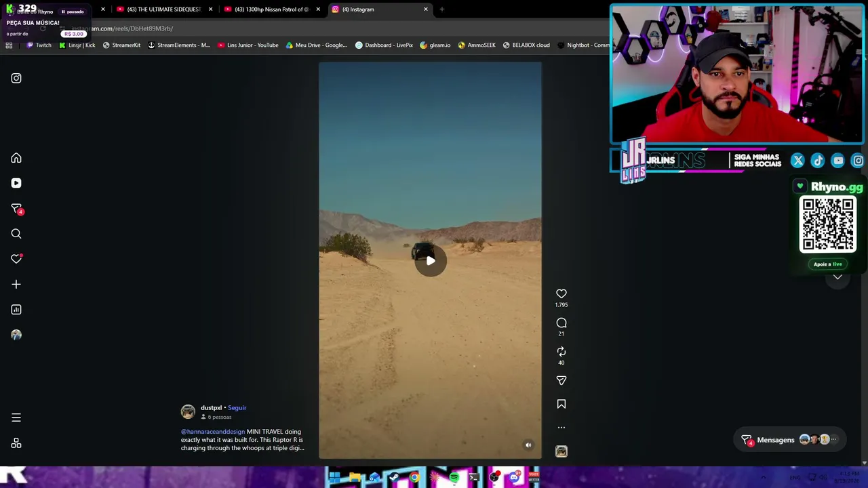
Task: Toggle the reel's mute speaker button
Action: pos(528,445)
